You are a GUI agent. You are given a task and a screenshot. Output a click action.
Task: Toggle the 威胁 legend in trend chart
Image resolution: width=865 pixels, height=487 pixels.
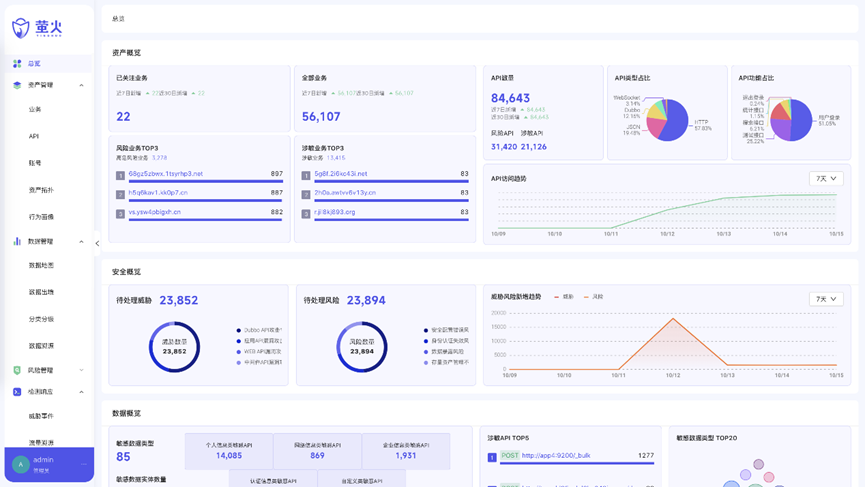(x=564, y=297)
